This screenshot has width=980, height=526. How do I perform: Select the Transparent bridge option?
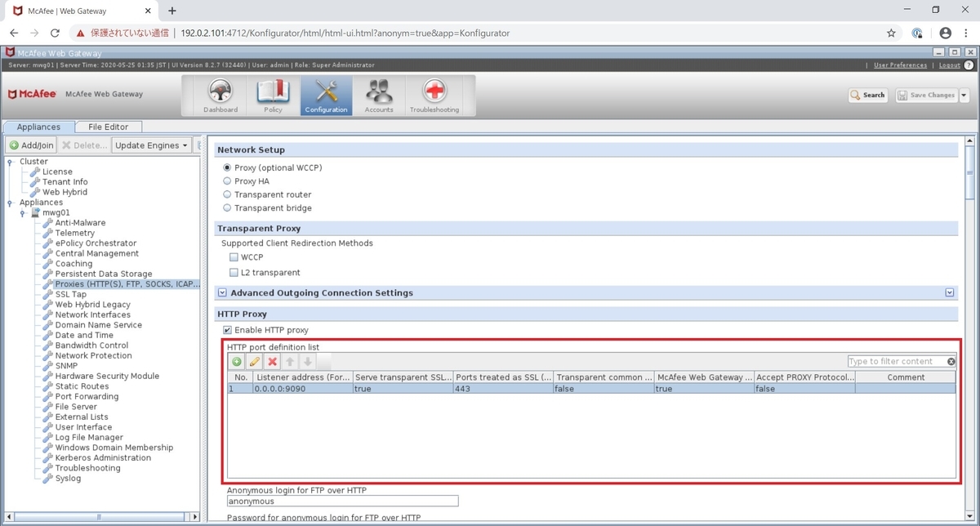[227, 208]
